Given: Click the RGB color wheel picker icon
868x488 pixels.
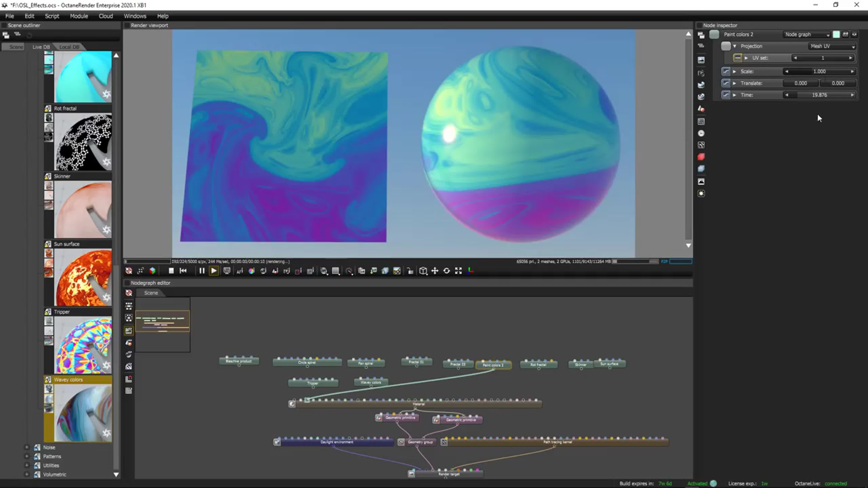Looking at the screenshot, I should point(251,271).
